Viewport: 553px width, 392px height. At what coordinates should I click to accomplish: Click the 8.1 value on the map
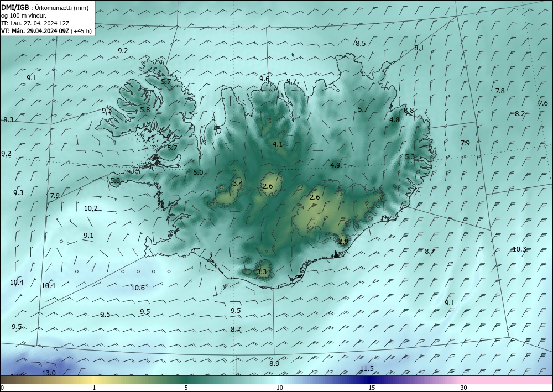pos(419,48)
